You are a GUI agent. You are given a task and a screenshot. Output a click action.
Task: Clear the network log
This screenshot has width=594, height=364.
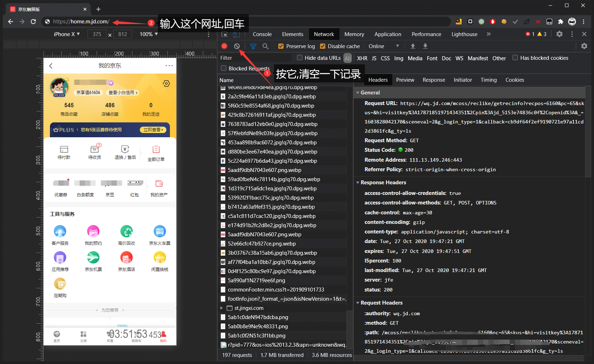tap(237, 46)
